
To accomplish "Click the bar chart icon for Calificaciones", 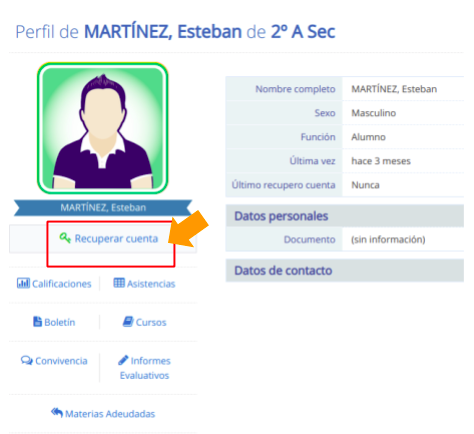I will tap(23, 283).
